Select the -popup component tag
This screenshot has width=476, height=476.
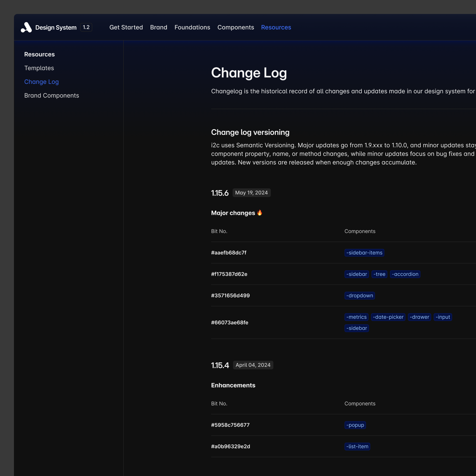(x=355, y=425)
